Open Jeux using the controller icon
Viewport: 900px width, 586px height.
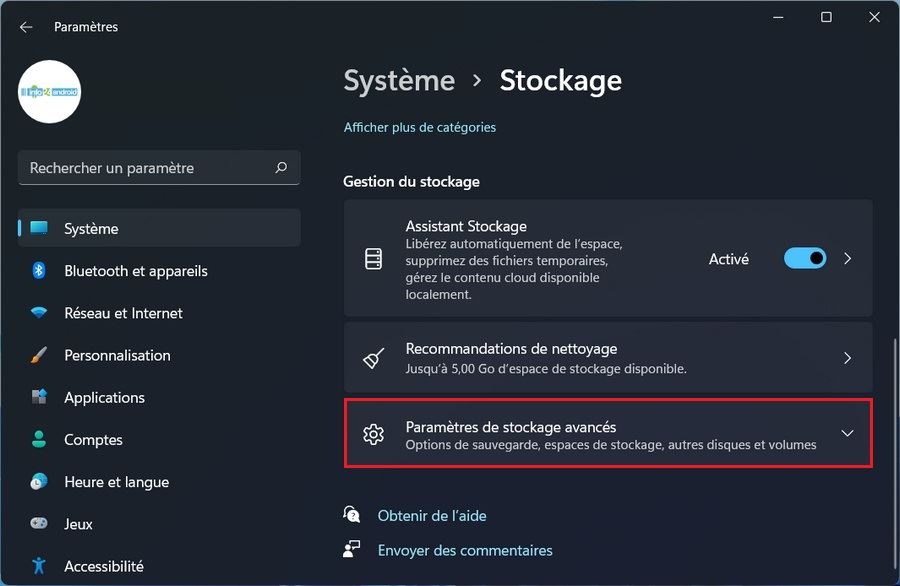[x=38, y=523]
